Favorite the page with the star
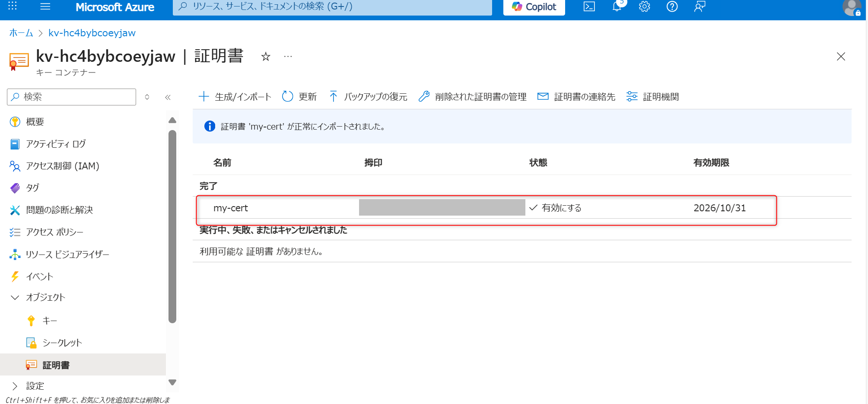The height and width of the screenshot is (404, 868). [x=266, y=57]
